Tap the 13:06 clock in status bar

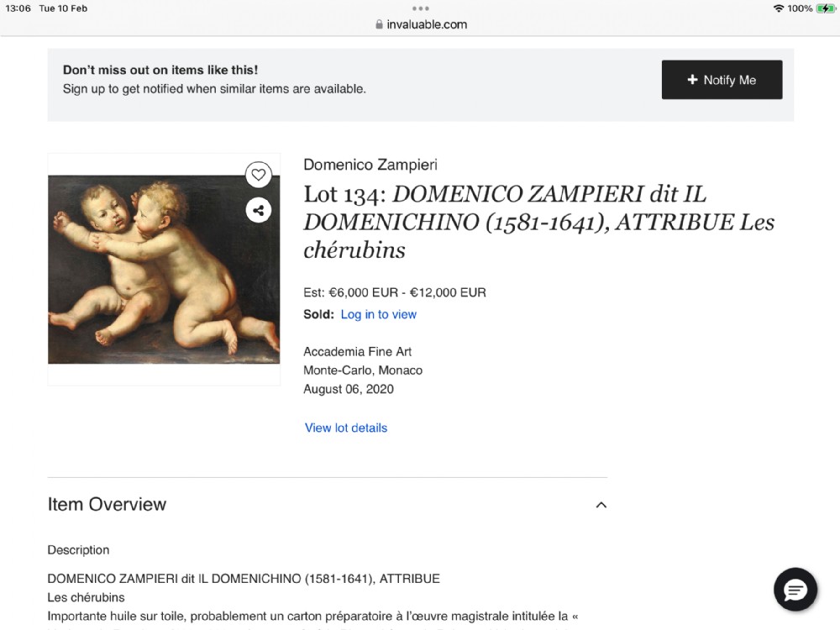[x=18, y=8]
